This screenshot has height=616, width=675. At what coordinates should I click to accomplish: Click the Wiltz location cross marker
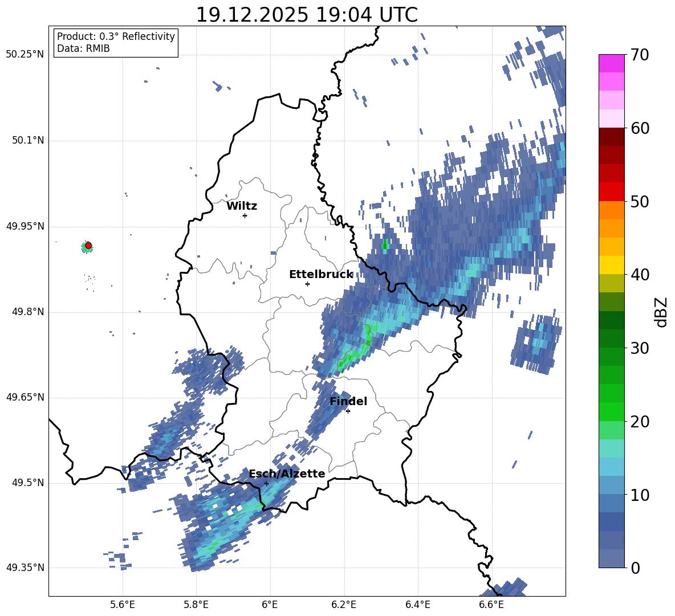[245, 215]
